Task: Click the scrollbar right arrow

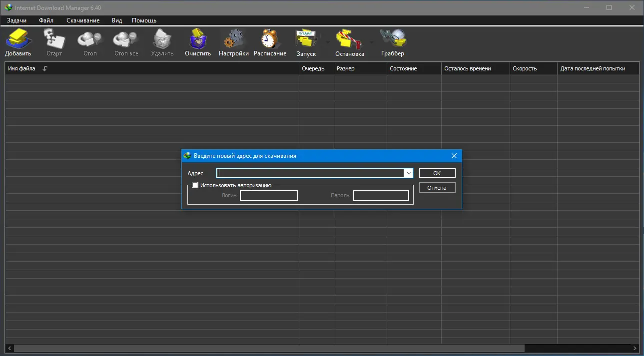Action: point(636,348)
